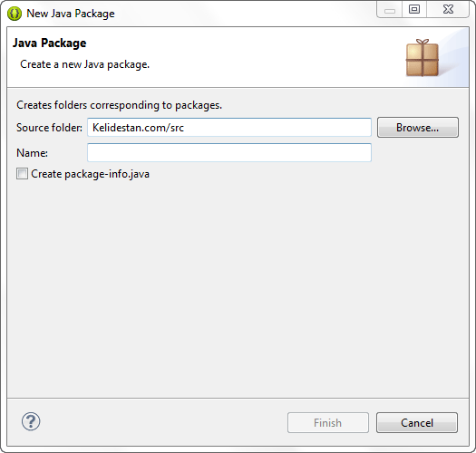Select the Source folder: label

49,128
